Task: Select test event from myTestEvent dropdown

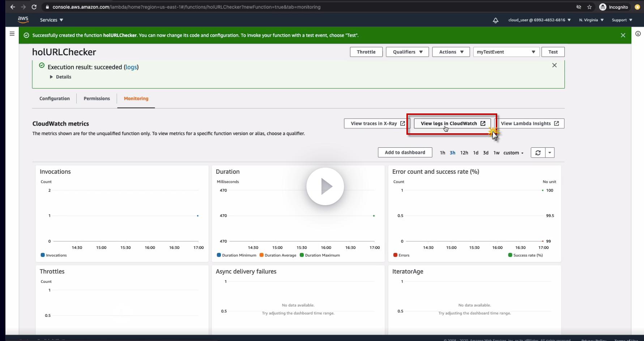Action: tap(506, 52)
